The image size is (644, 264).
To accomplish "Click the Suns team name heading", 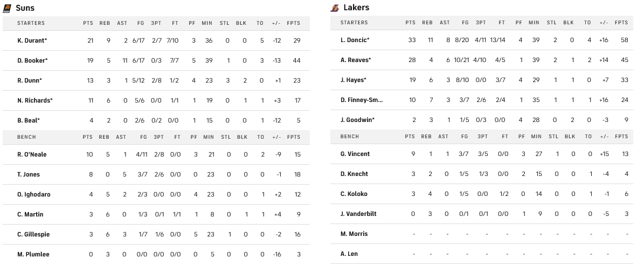I will pos(26,8).
